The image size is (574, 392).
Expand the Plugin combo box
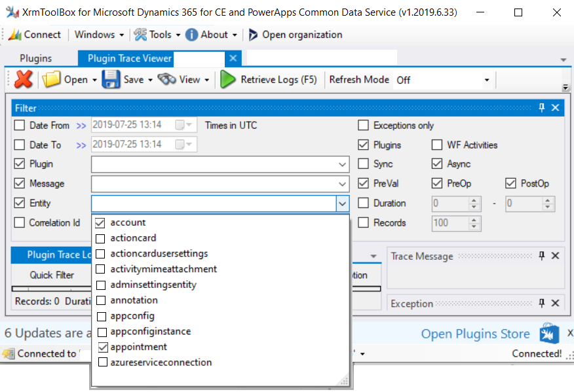pyautogui.click(x=342, y=164)
